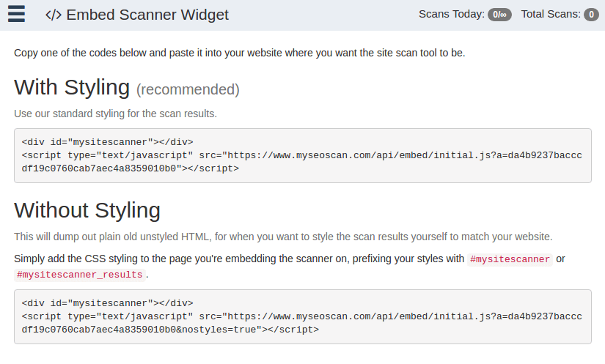Click the 'Simply add the CSS styling' paragraph

[x=239, y=259]
